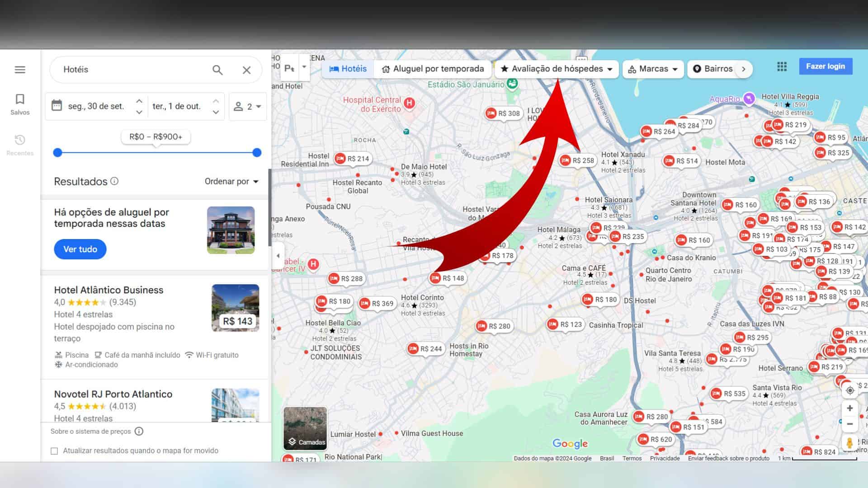
Task: Click the Fazer login button
Action: (826, 66)
